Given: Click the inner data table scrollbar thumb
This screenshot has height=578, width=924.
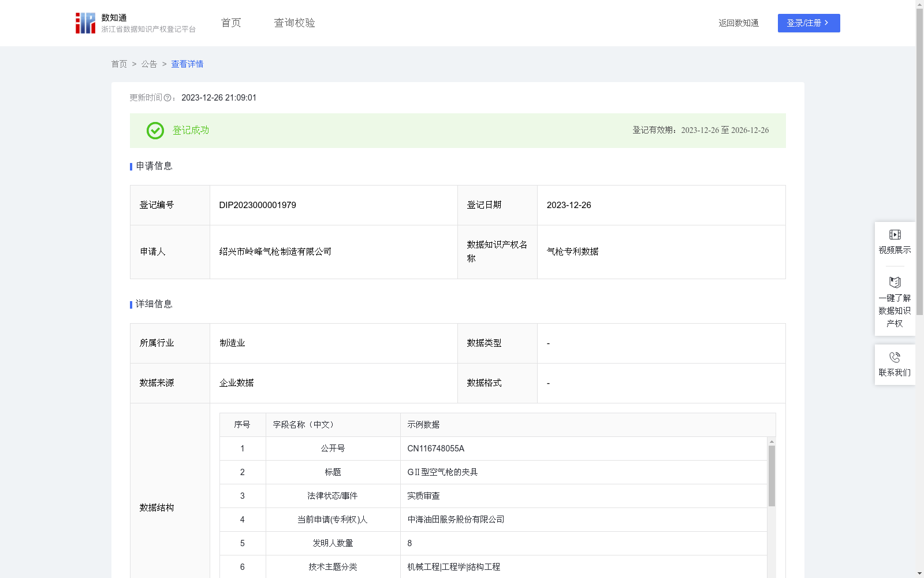Looking at the screenshot, I should click(x=772, y=476).
